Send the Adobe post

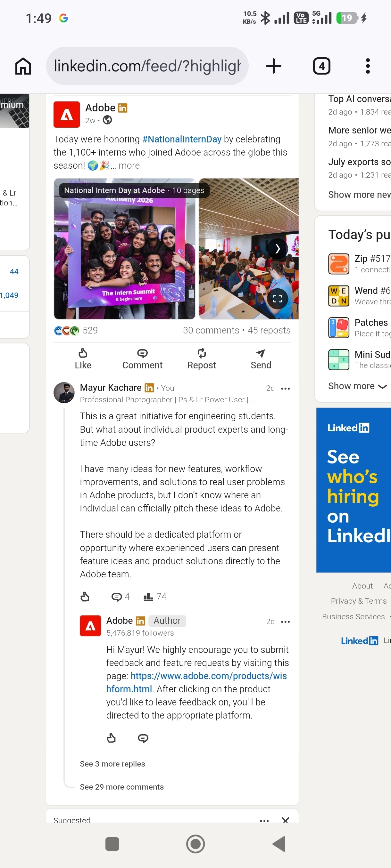[x=261, y=358]
